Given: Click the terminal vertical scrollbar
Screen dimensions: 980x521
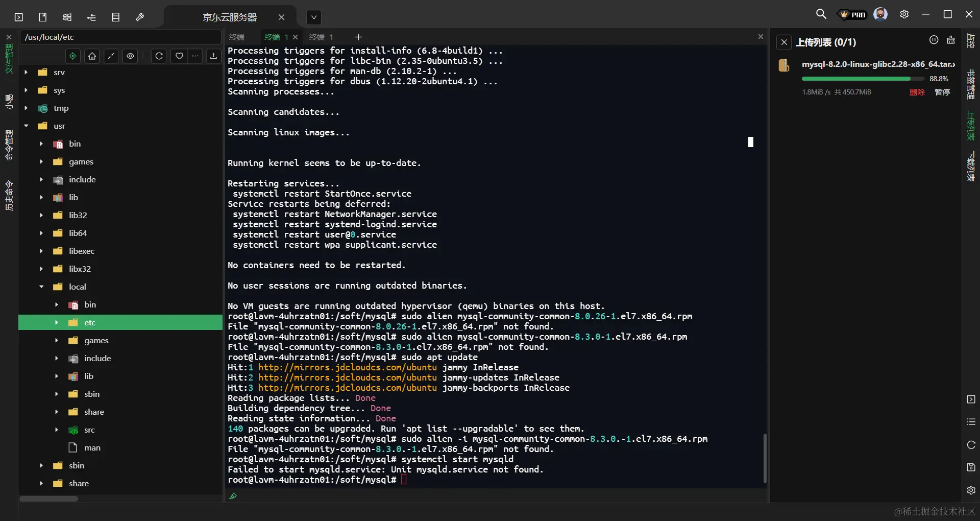Looking at the screenshot, I should coord(765,458).
